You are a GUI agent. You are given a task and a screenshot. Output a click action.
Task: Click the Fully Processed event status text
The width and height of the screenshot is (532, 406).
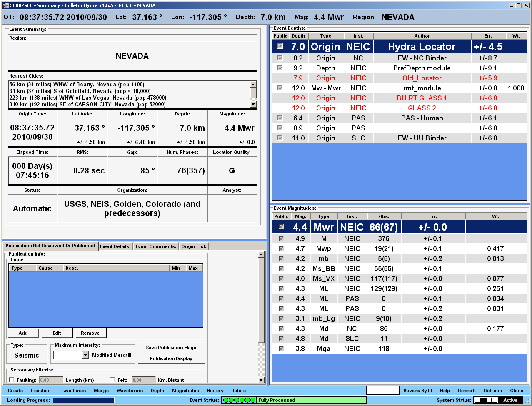277,400
